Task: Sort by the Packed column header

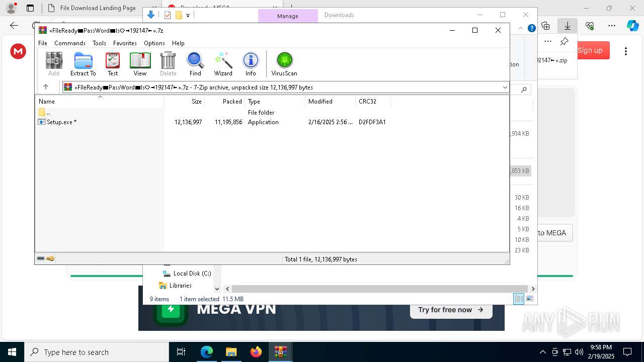Action: tap(225, 102)
